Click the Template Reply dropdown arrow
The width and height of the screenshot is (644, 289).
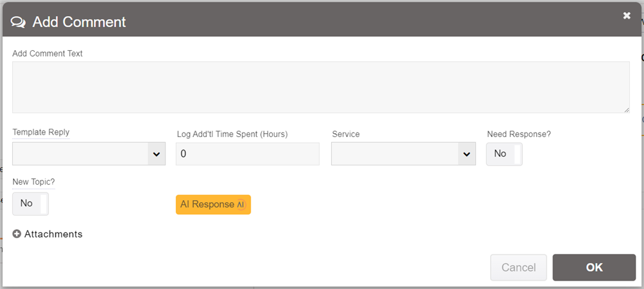coord(156,154)
